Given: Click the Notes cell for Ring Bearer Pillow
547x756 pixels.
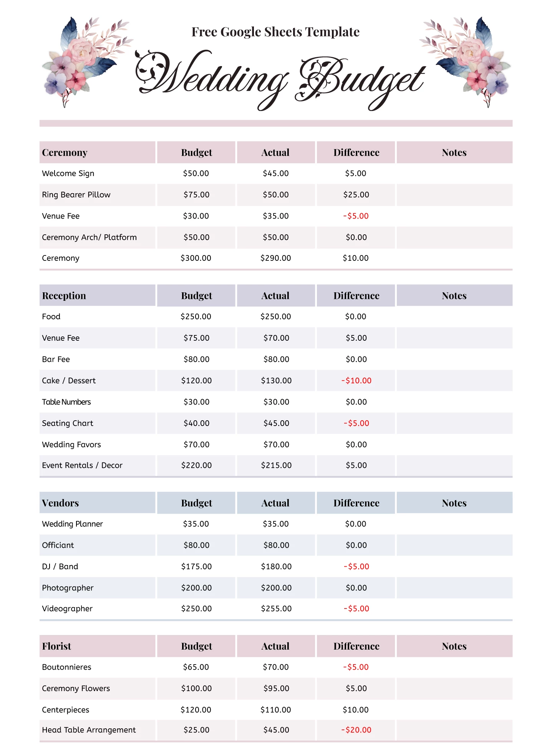Looking at the screenshot, I should coord(454,195).
